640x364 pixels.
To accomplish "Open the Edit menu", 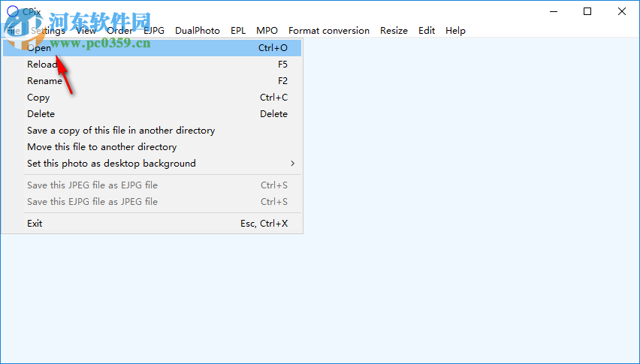I will pyautogui.click(x=427, y=31).
